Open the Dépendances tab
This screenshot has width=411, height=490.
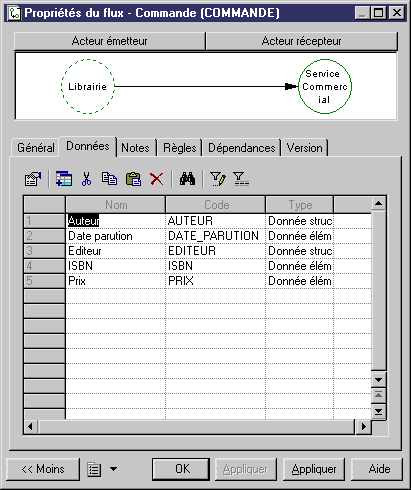click(x=242, y=148)
